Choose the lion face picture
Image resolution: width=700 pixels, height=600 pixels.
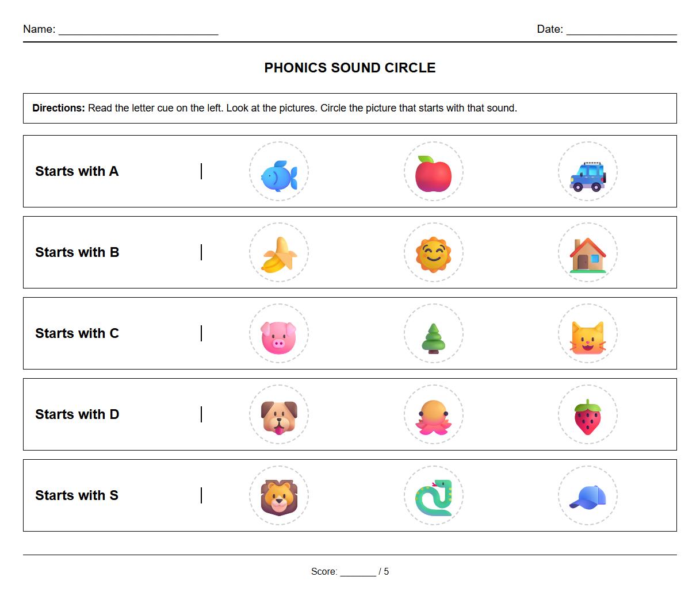[279, 496]
